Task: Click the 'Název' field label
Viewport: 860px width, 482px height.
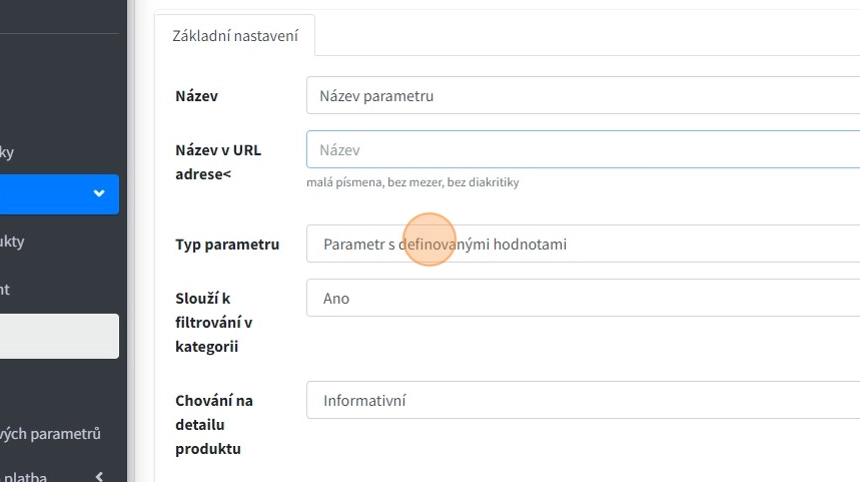Action: pos(197,96)
